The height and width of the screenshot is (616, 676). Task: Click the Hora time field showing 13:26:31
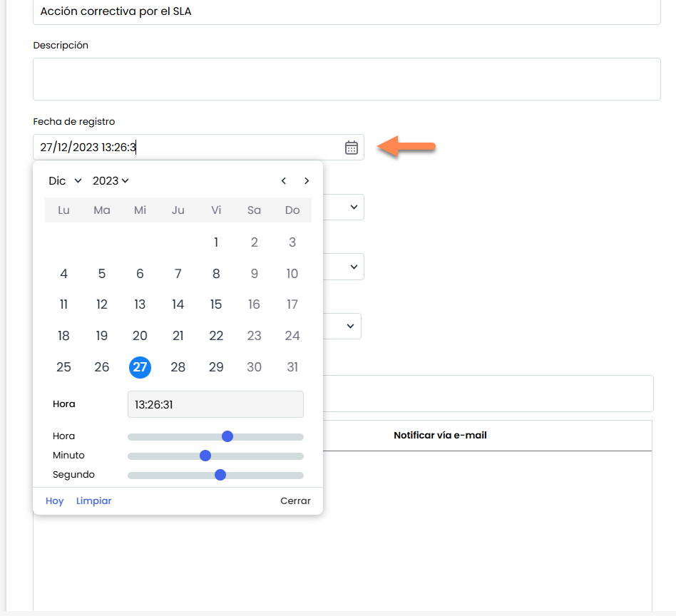point(215,404)
